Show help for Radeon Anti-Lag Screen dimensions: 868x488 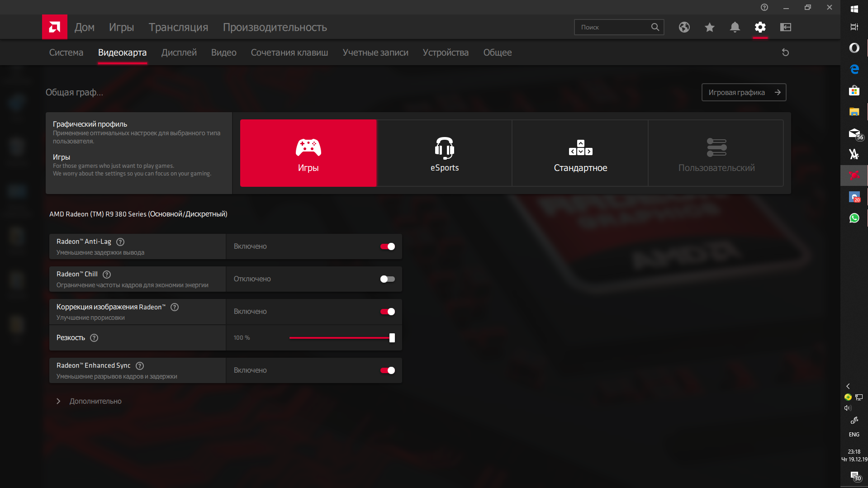coord(120,242)
